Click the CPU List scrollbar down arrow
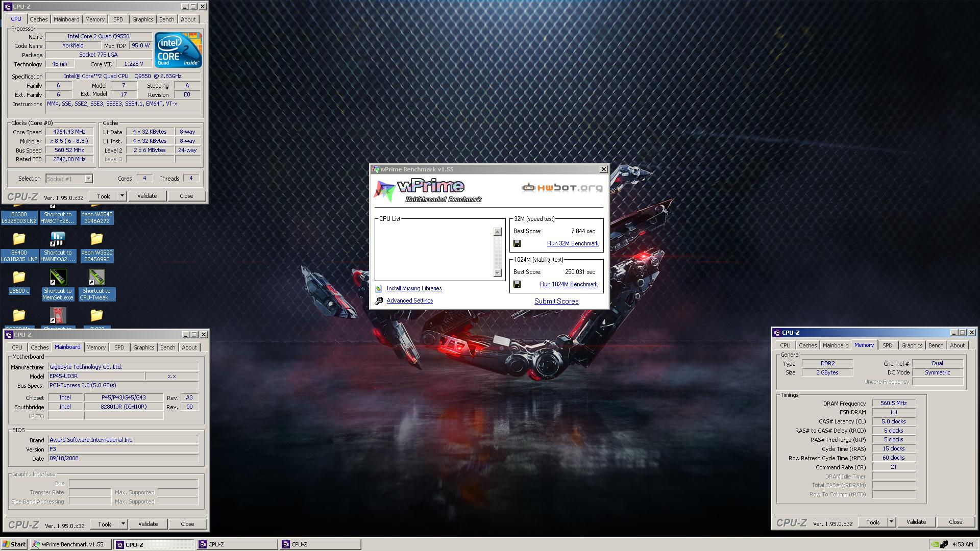The height and width of the screenshot is (551, 980). click(498, 273)
